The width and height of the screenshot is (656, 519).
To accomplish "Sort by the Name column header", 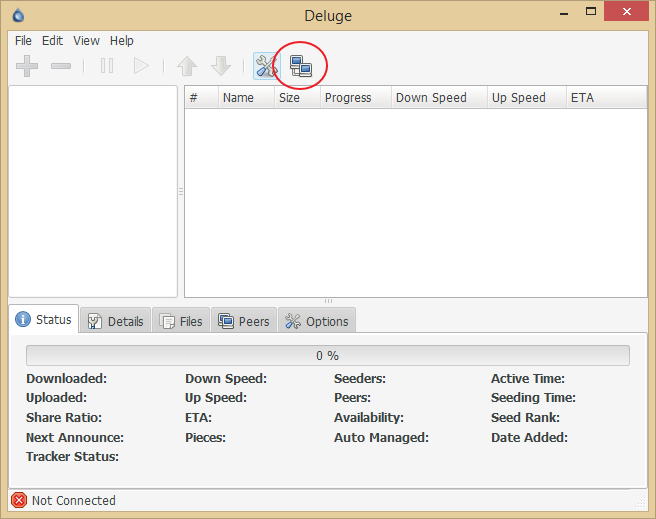I will [246, 97].
